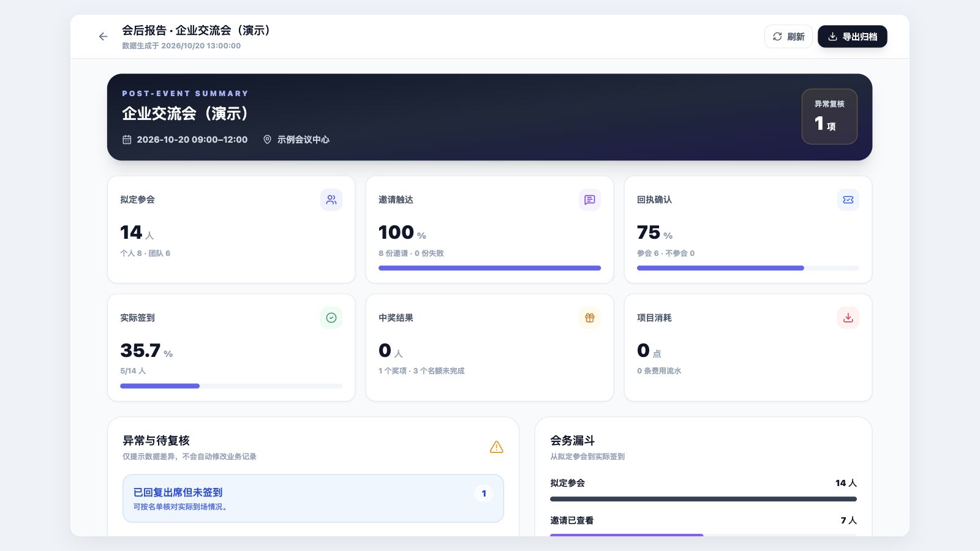
Task: Click the check-circle icon on 实际签到 card
Action: (x=331, y=318)
